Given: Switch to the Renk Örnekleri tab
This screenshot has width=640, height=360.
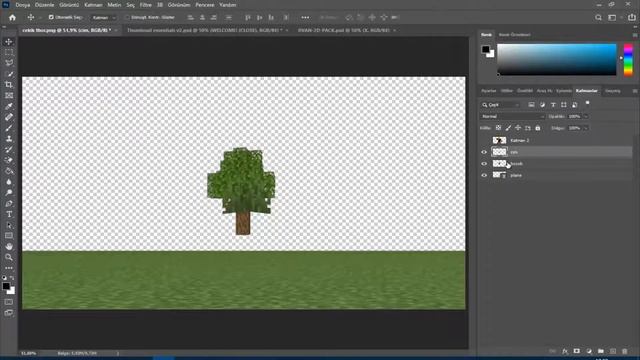Looking at the screenshot, I should [515, 35].
